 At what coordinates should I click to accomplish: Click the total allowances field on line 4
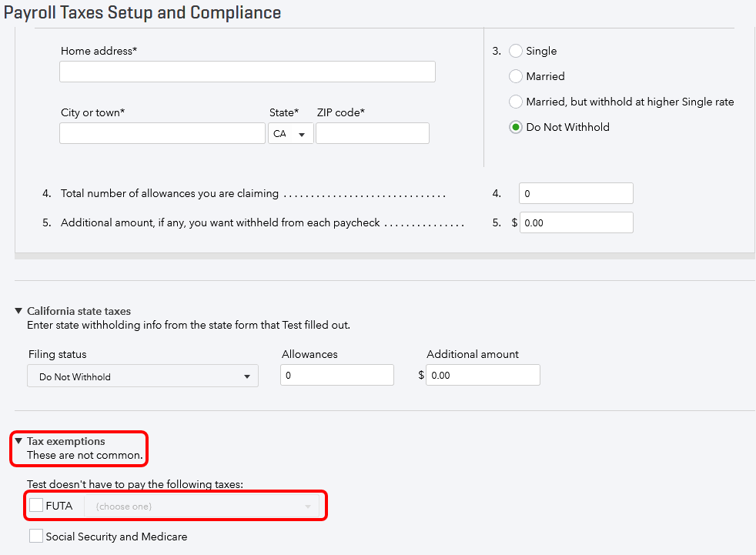point(576,193)
